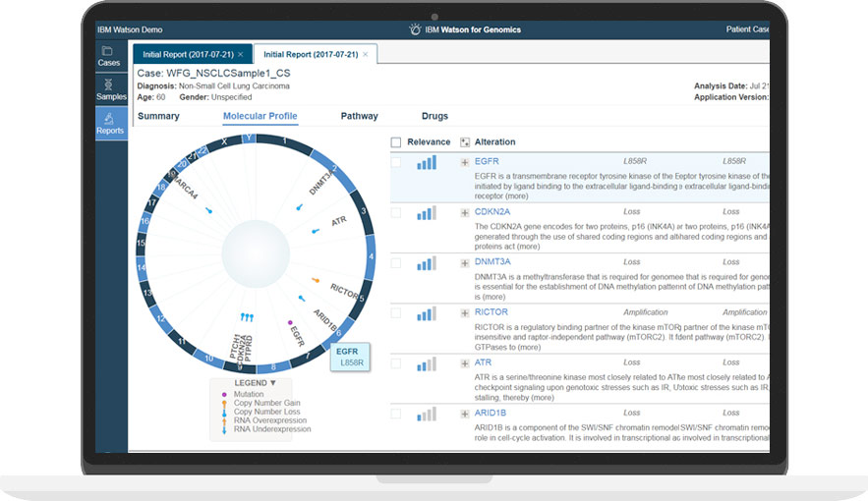Click the CDKN2A cluster loss markers
The height and width of the screenshot is (501, 868).
[247, 317]
